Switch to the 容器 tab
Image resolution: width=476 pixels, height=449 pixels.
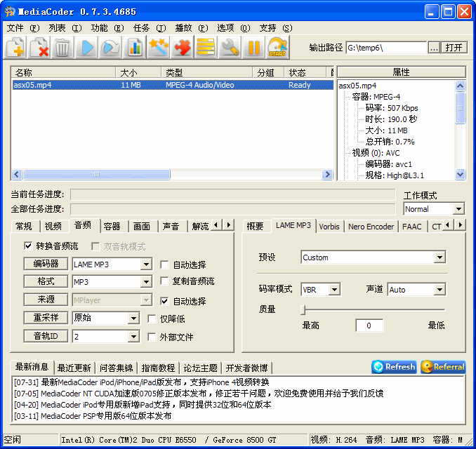pos(112,227)
